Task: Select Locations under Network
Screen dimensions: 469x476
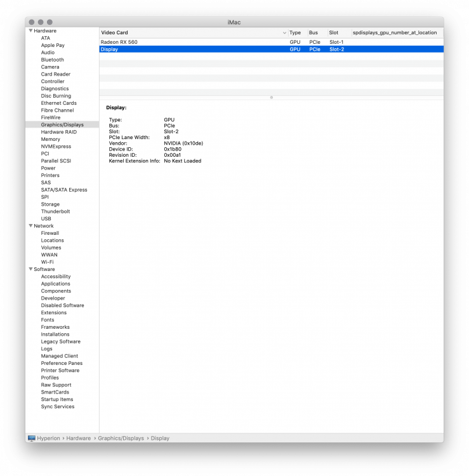Action: click(53, 241)
